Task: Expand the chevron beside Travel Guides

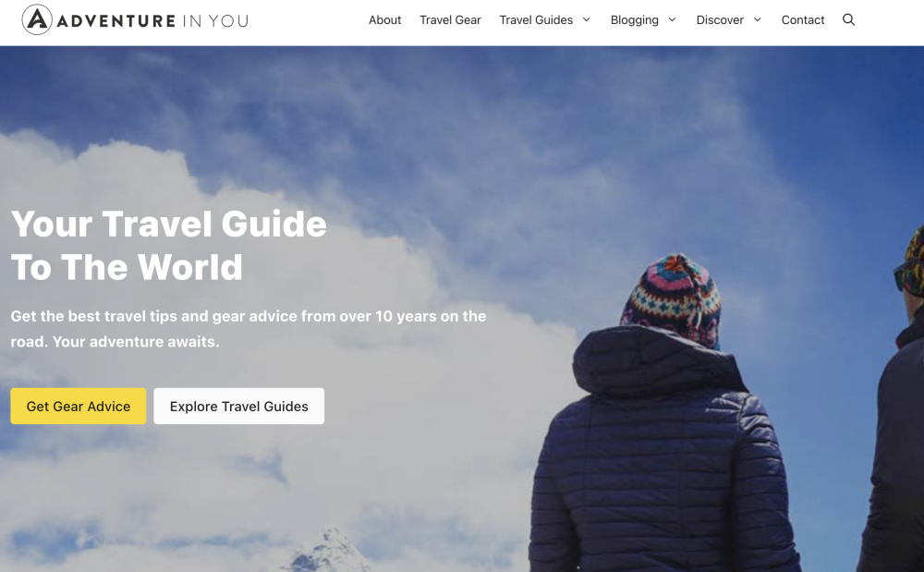Action: [587, 19]
